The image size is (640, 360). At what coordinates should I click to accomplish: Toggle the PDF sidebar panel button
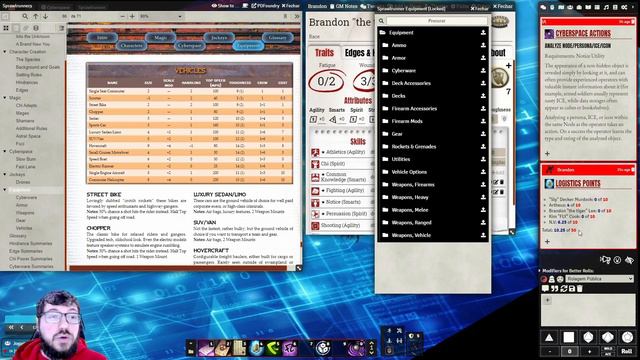tap(5, 16)
